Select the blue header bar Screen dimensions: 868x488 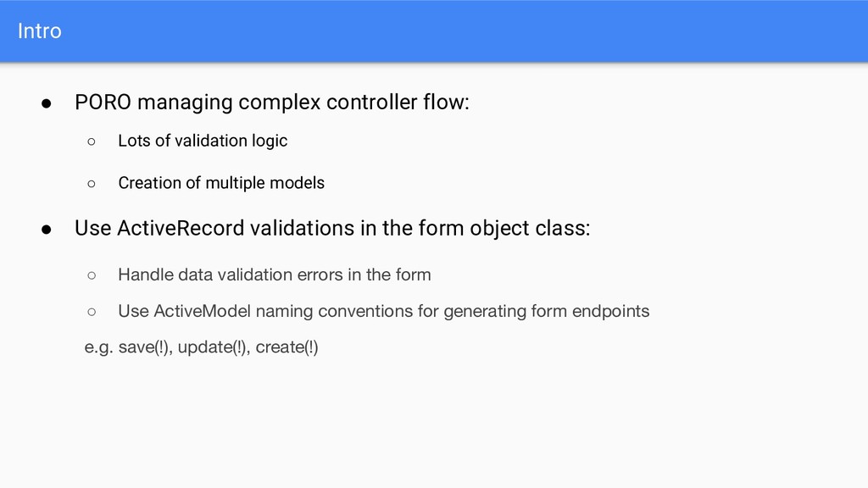pos(434,31)
